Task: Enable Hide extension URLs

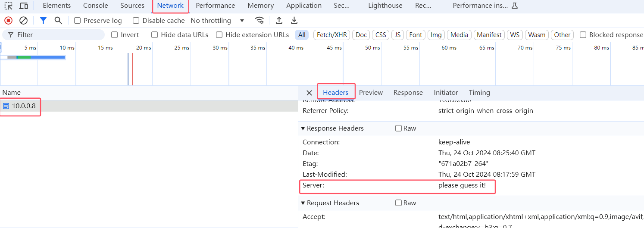Action: 219,35
